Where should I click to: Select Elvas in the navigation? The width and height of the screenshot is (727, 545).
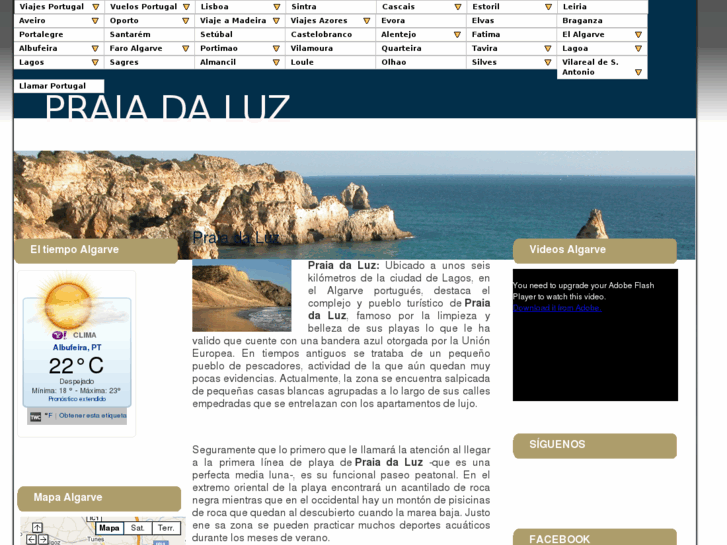pyautogui.click(x=511, y=20)
